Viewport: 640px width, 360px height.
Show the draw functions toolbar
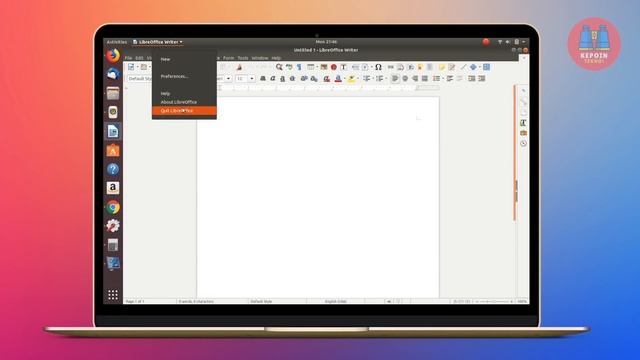(487, 67)
